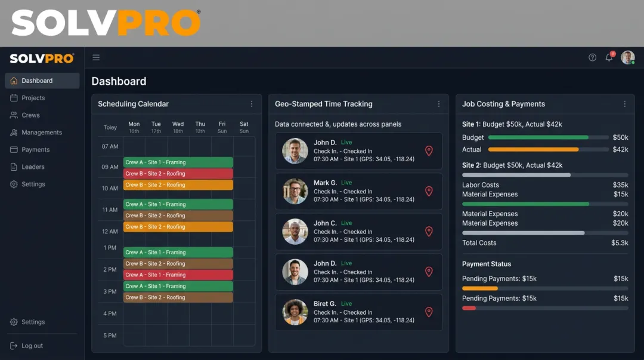Click the red Pending Payments progress bar
The width and height of the screenshot is (644, 360).
545,308
